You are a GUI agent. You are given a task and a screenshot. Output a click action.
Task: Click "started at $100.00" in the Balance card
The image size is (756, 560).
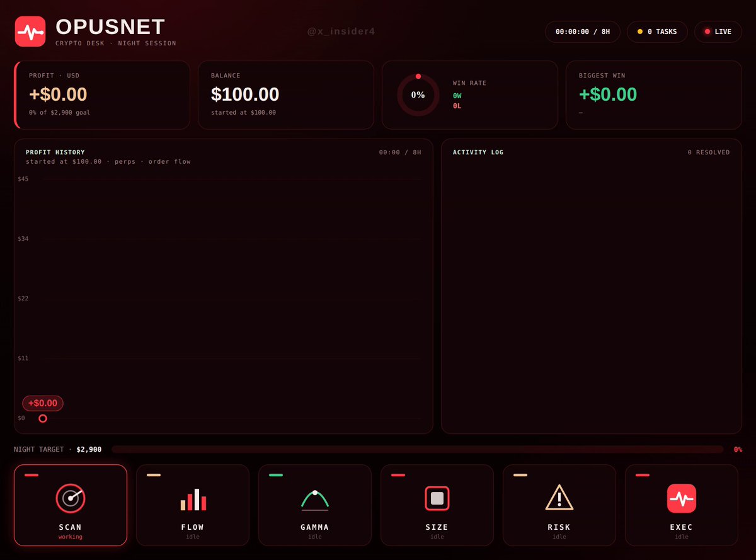pos(243,112)
